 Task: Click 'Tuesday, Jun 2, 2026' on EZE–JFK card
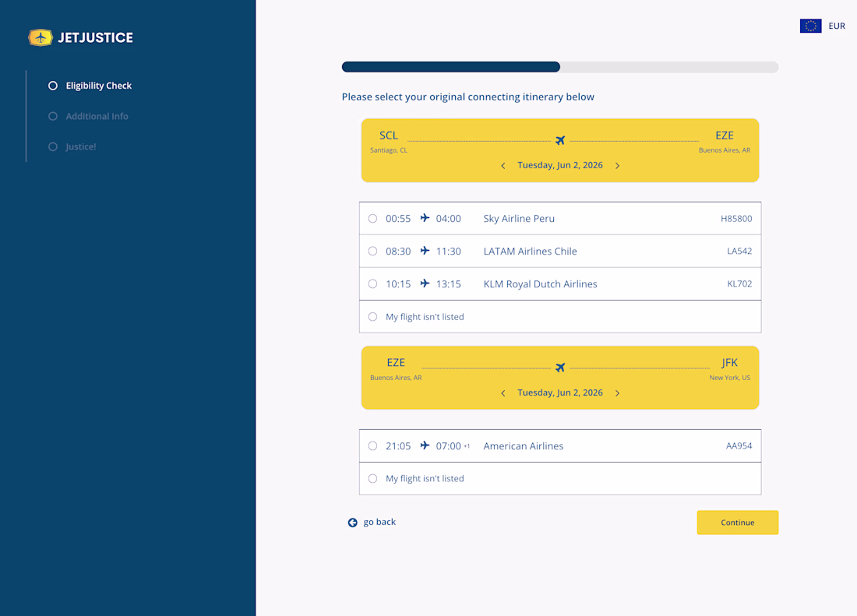(560, 393)
